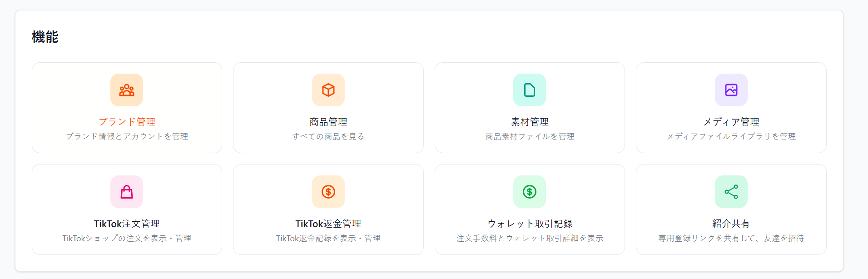Click the 機能 section heading
868x279 pixels.
pos(45,37)
